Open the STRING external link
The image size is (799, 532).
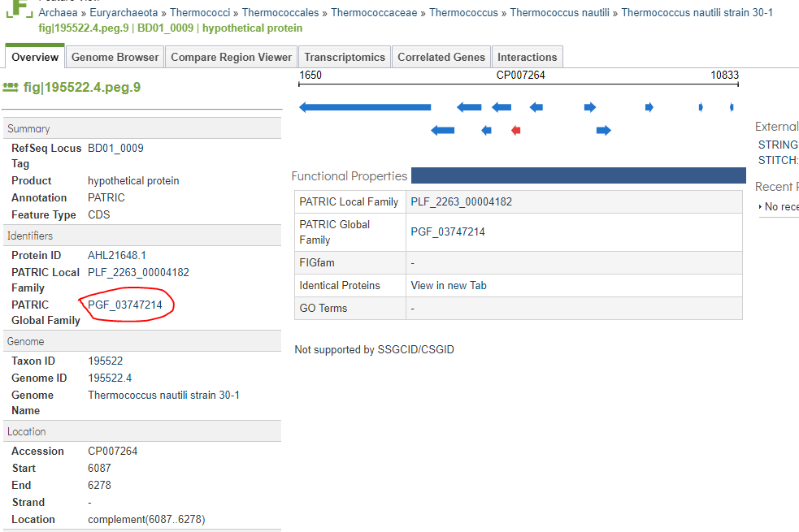778,145
